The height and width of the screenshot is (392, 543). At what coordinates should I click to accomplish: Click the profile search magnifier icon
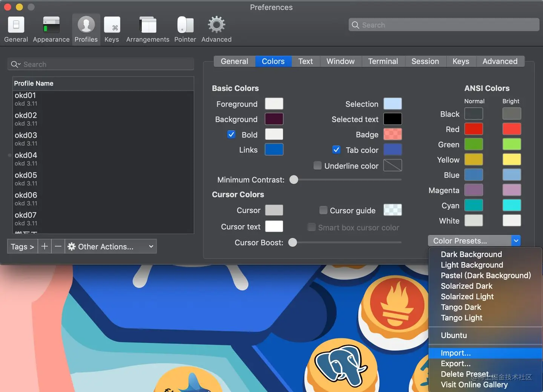point(15,64)
